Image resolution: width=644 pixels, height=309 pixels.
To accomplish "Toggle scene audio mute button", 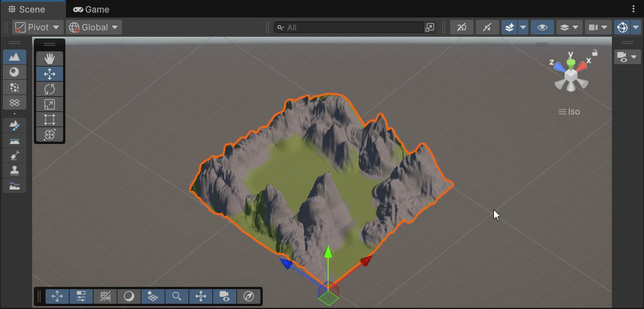I will 487,27.
